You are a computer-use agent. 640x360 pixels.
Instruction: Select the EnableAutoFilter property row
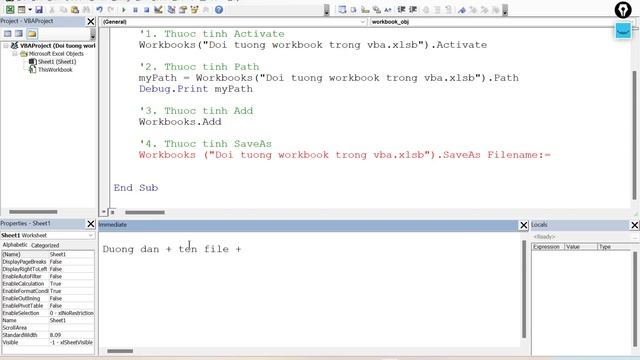coord(48,276)
